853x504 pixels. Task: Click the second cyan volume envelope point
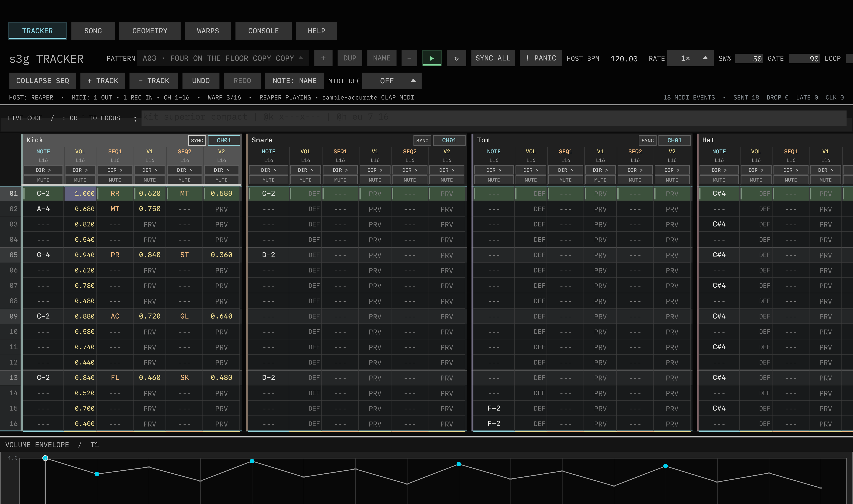tap(97, 474)
